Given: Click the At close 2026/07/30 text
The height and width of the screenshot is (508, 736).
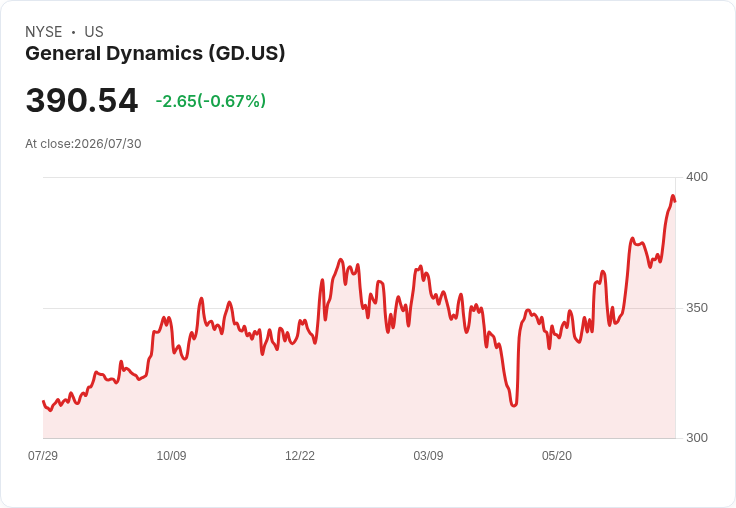Looking at the screenshot, I should point(83,144).
